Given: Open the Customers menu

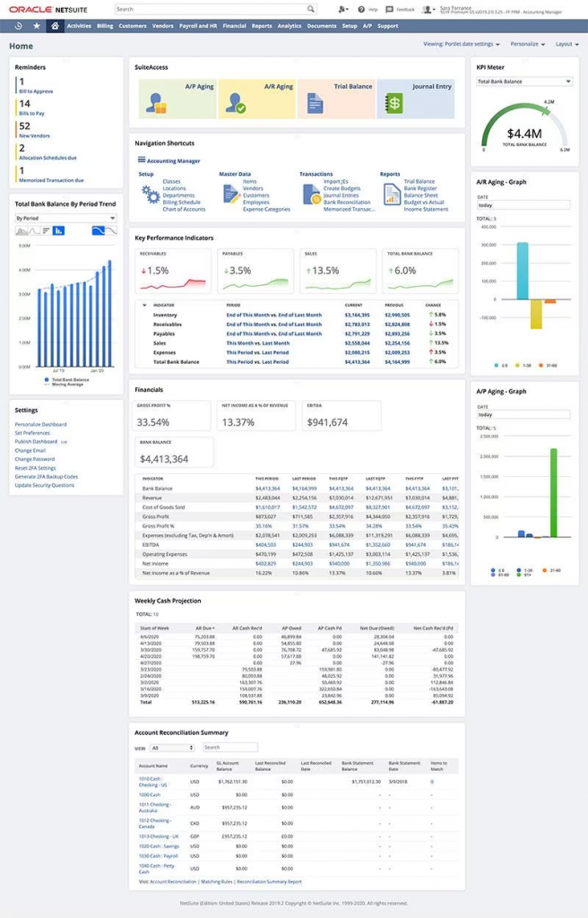Looking at the screenshot, I should pyautogui.click(x=133, y=26).
